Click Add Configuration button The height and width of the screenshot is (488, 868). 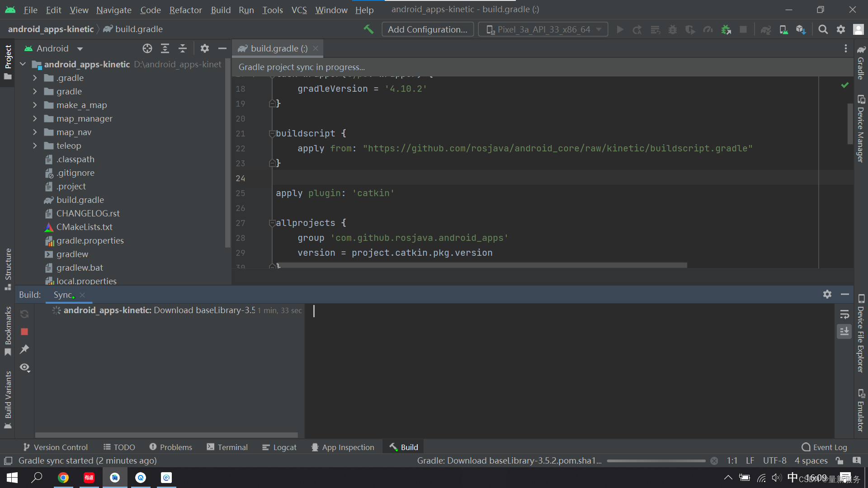[427, 29]
